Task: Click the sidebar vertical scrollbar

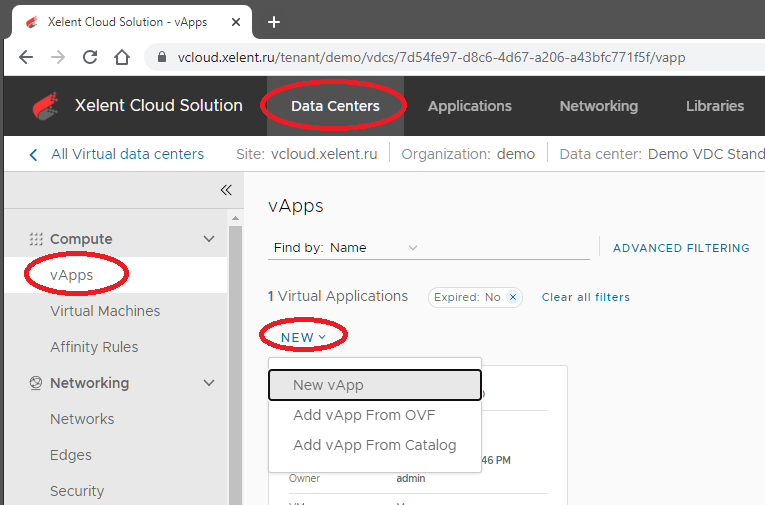Action: [x=236, y=365]
